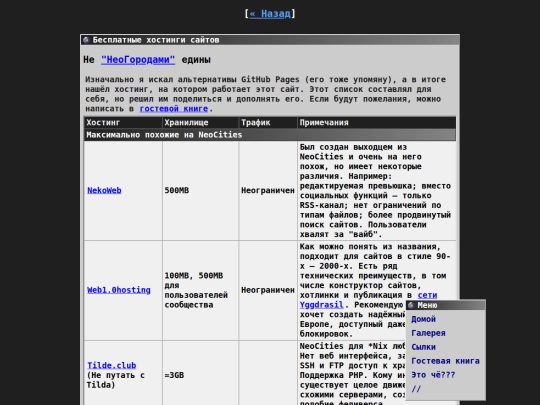Click the "Примечания" column header
This screenshot has width=540, height=405.
coord(376,123)
